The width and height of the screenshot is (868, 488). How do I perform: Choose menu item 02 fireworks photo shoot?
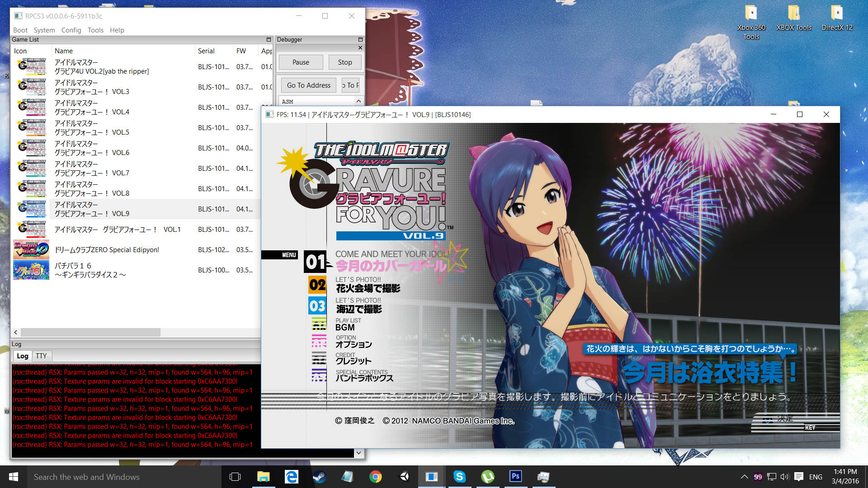tap(355, 285)
